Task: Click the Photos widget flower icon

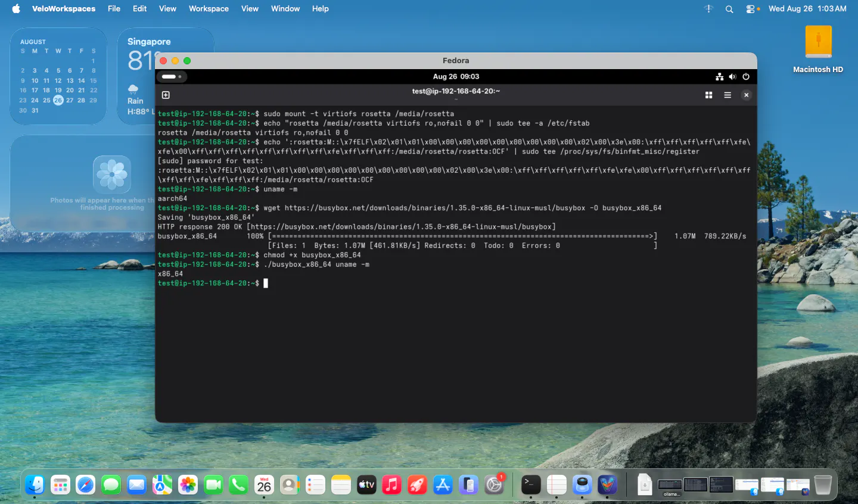Action: click(x=112, y=174)
